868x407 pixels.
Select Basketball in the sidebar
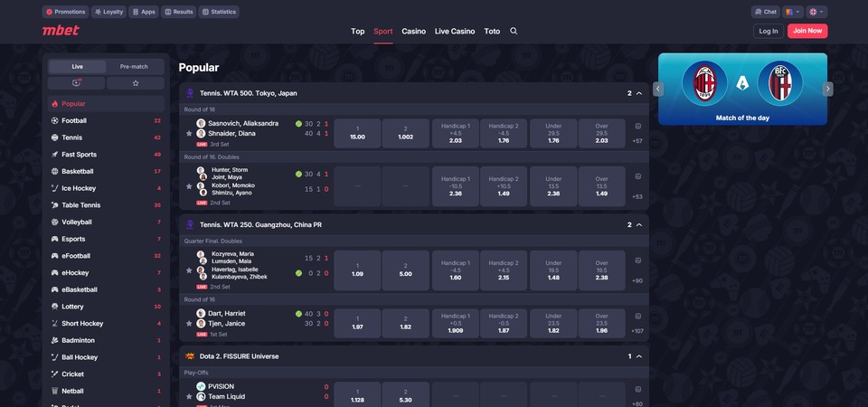pos(107,171)
